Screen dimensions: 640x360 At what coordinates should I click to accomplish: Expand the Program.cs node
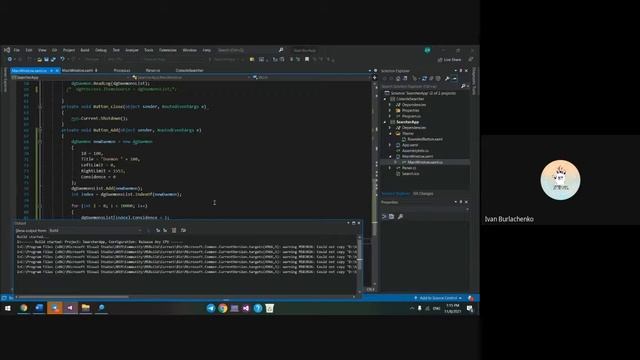pyautogui.click(x=390, y=116)
